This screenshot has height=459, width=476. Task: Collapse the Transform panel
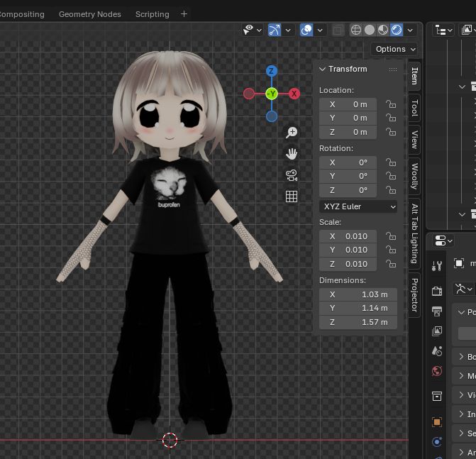[x=322, y=70]
